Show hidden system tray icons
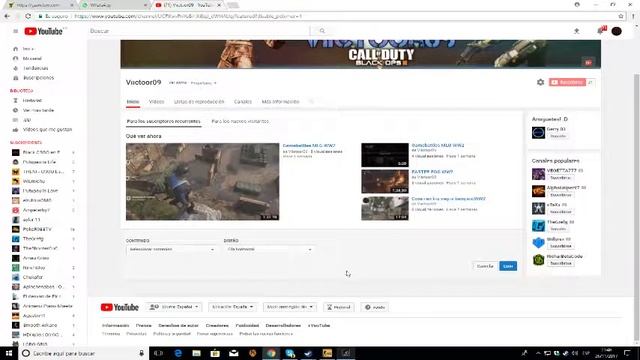Viewport: 640px width, 360px height. tap(538, 353)
